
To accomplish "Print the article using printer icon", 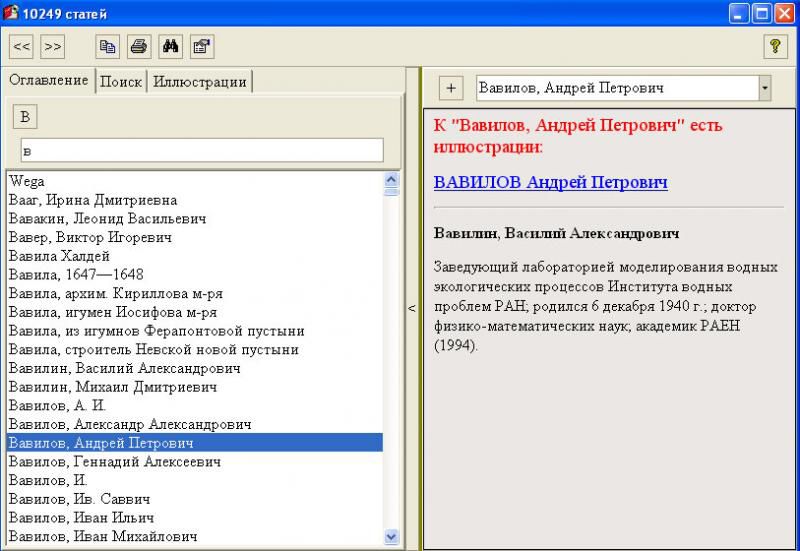I will coord(138,46).
